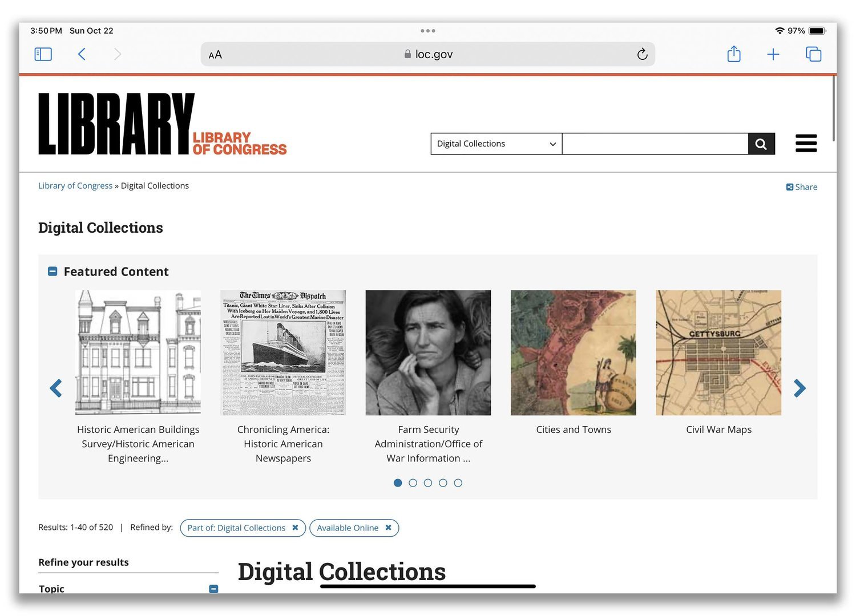
Task: Open a new browser tab
Action: click(773, 54)
